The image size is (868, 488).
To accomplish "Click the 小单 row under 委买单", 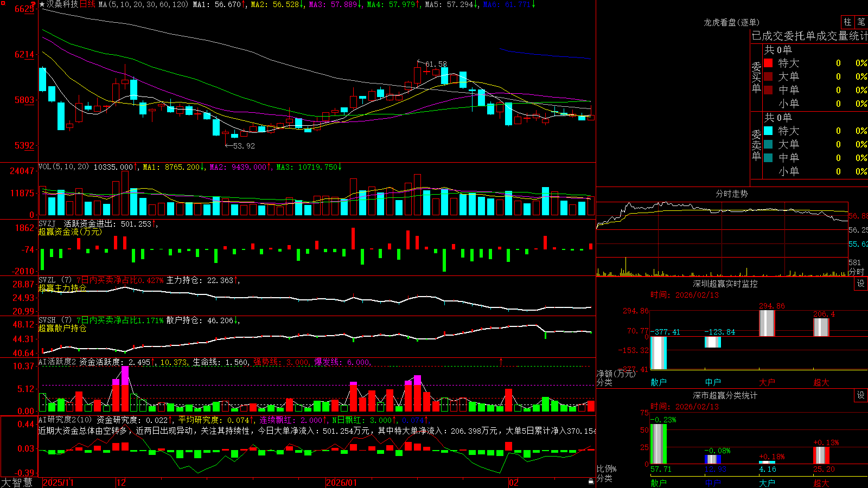I will coord(816,104).
